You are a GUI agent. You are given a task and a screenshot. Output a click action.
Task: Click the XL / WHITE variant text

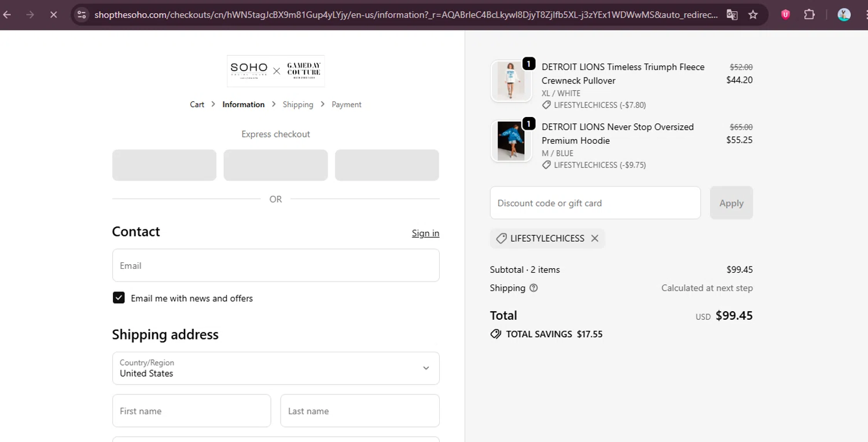click(561, 93)
